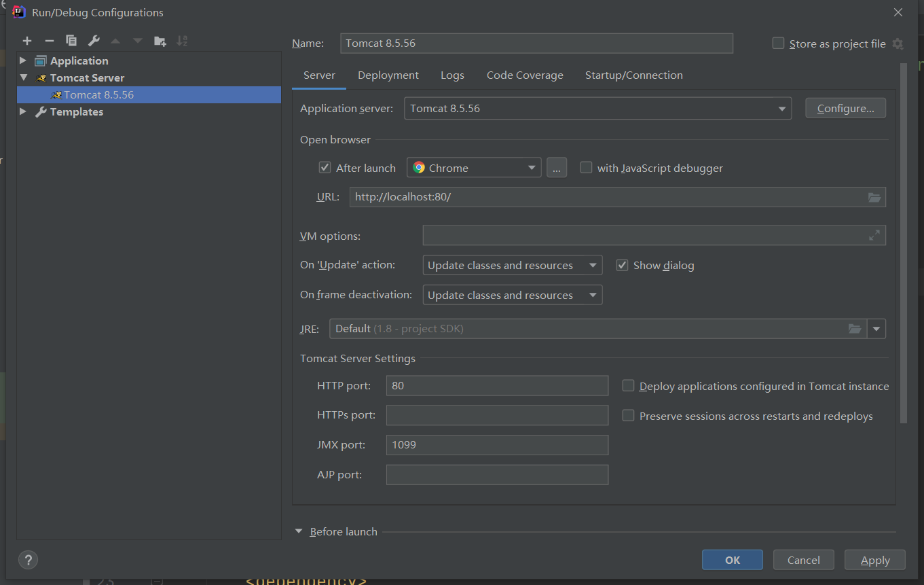Toggle the Show dialog checkbox
The image size is (924, 585).
[x=622, y=265]
